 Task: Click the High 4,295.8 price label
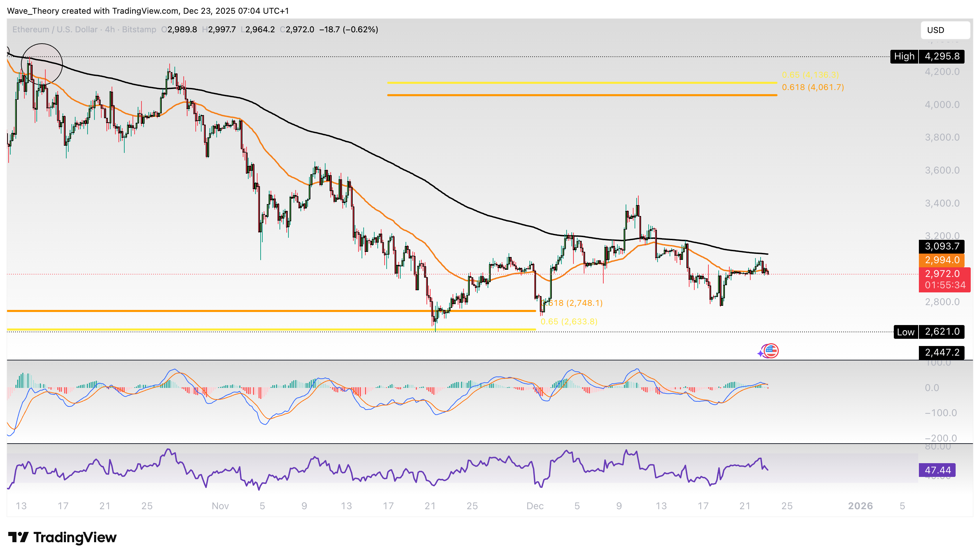pyautogui.click(x=927, y=56)
